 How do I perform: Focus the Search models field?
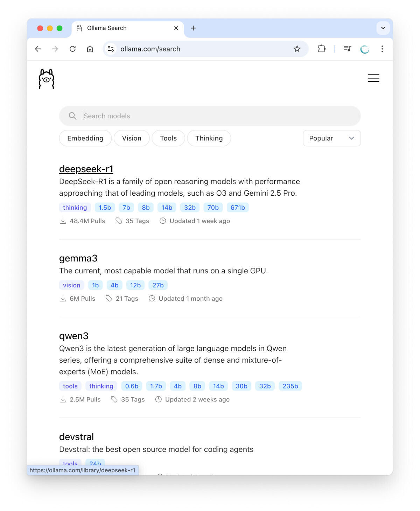tap(210, 116)
